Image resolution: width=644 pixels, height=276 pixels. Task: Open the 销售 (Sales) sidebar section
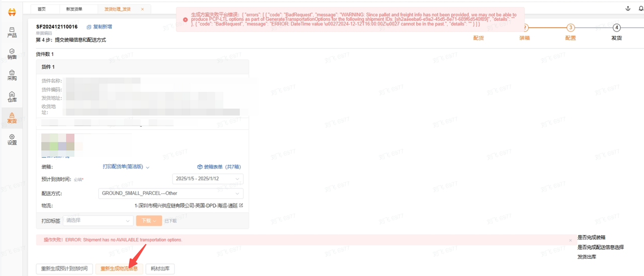pos(12,54)
